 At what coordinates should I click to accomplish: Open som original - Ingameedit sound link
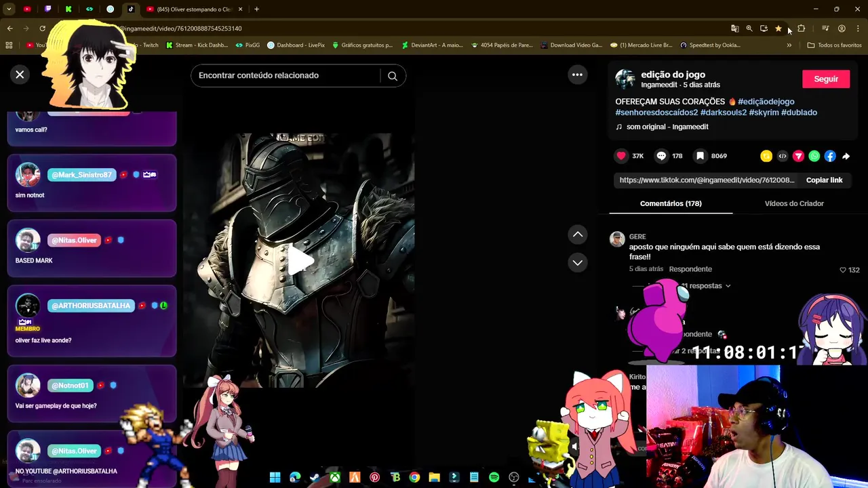point(667,127)
